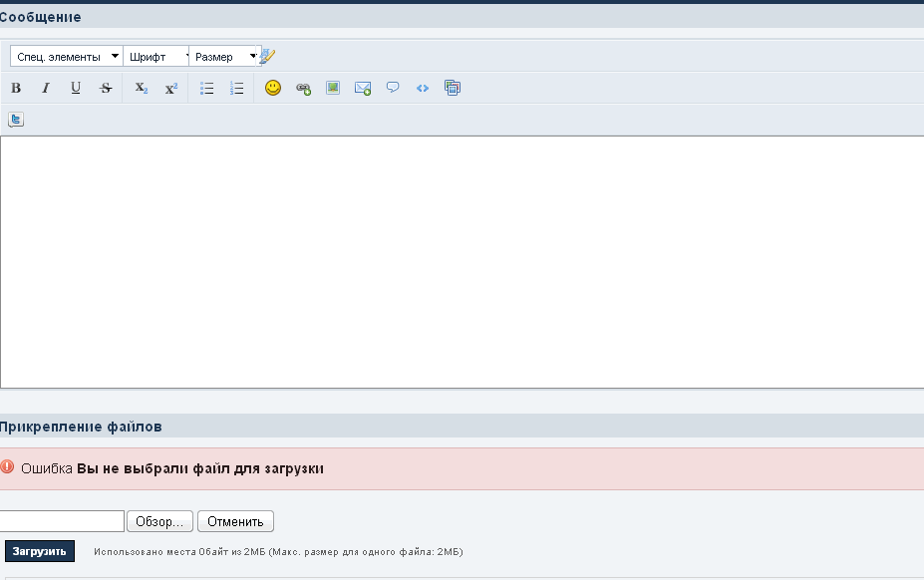Toggle underline formatting
The height and width of the screenshot is (580, 924).
pyautogui.click(x=76, y=88)
